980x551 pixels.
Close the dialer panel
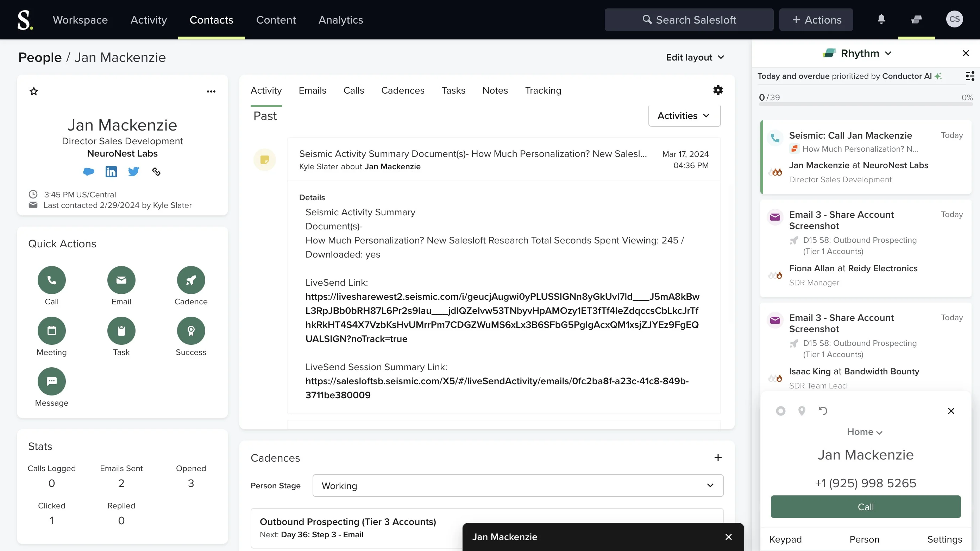(951, 411)
